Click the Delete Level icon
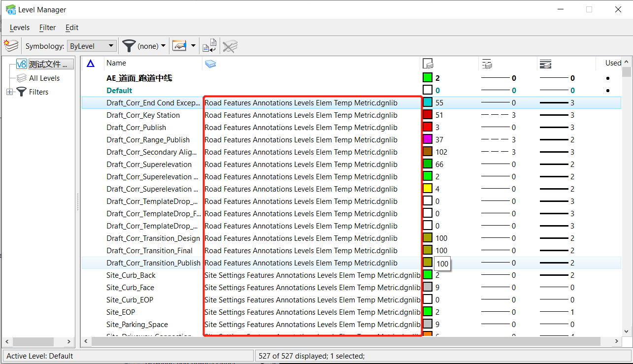 pos(230,46)
